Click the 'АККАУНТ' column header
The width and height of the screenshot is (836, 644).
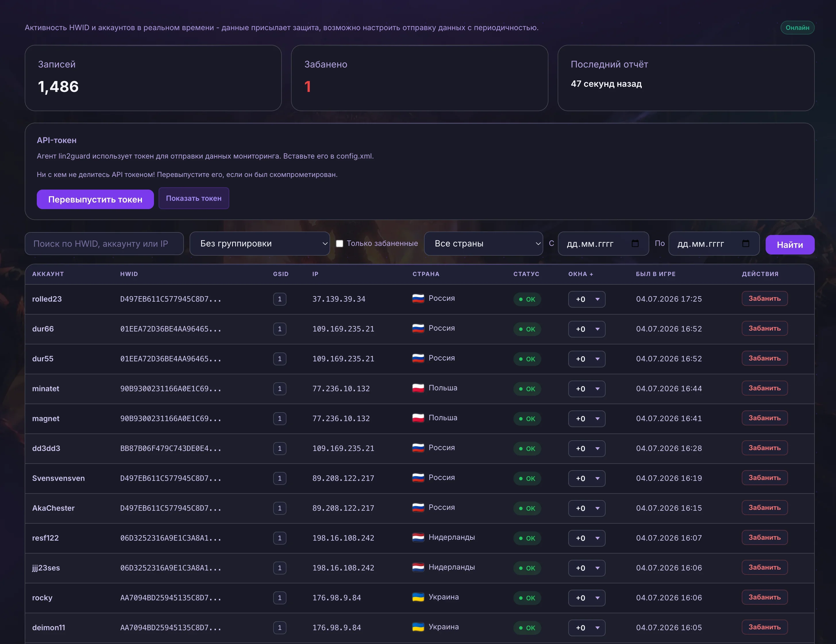click(x=48, y=274)
